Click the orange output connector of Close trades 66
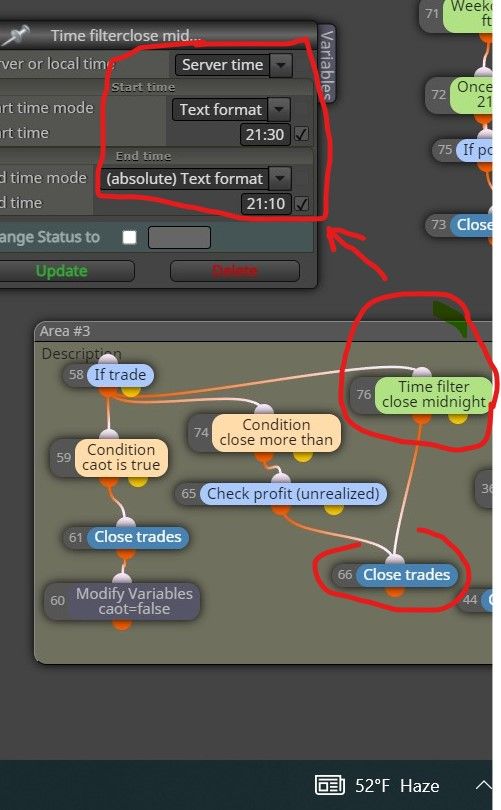 (x=395, y=591)
